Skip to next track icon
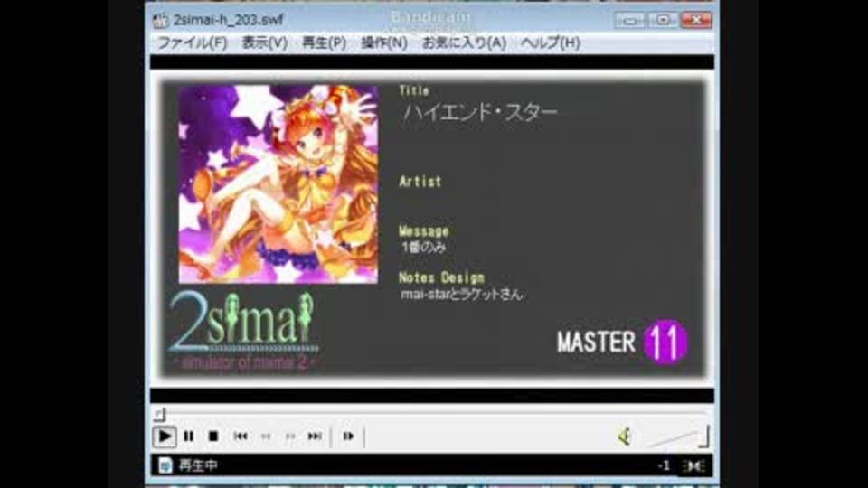This screenshot has height=488, width=868. [315, 436]
